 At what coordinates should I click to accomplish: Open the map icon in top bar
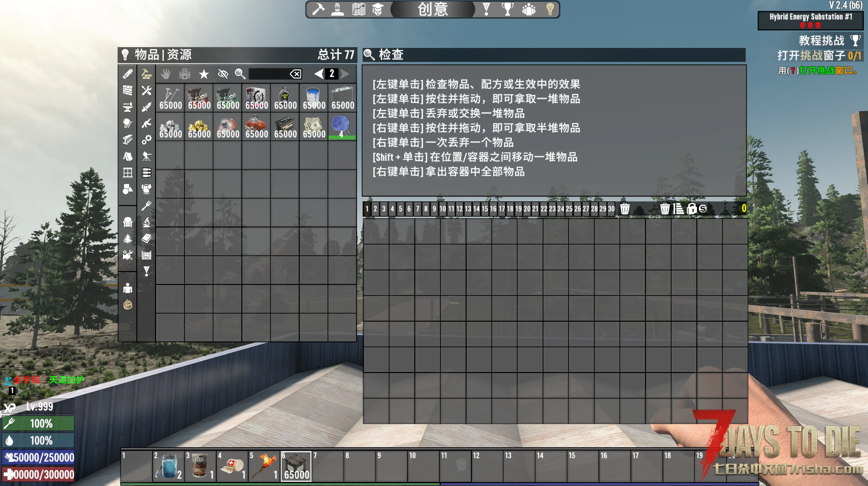point(358,10)
